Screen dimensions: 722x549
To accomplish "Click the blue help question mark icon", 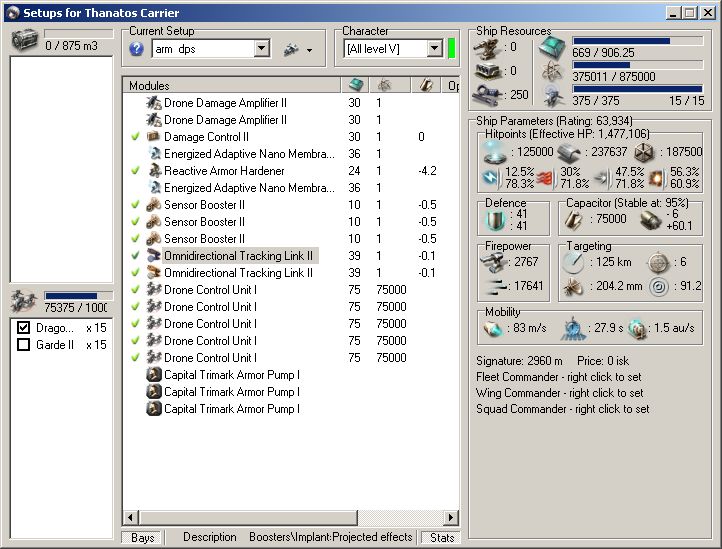I will (x=136, y=48).
